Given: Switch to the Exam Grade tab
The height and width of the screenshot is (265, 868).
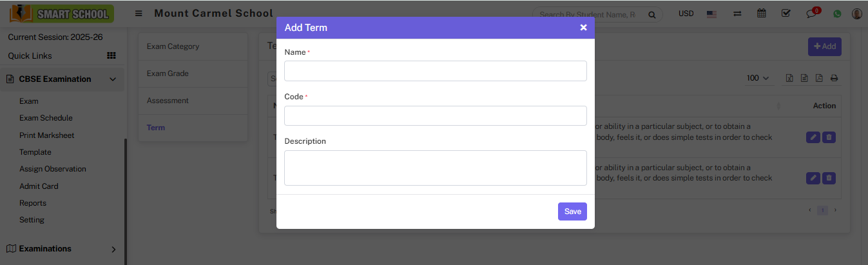Looking at the screenshot, I should [168, 74].
